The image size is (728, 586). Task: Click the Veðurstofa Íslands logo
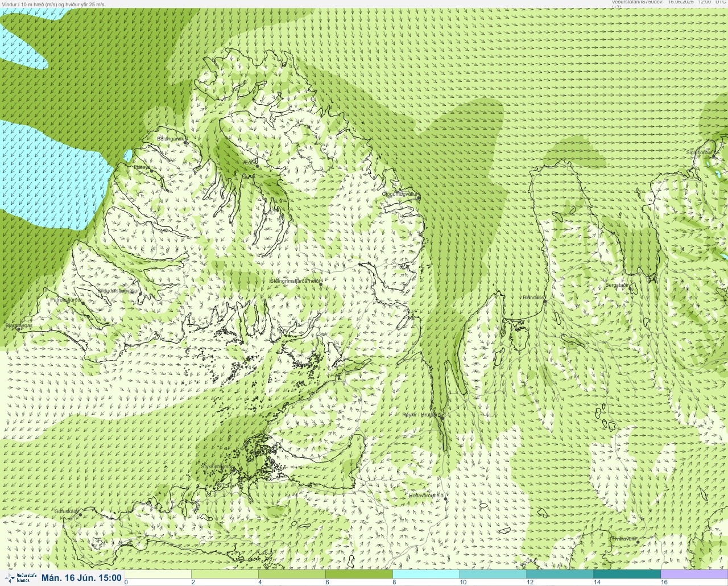point(19,577)
